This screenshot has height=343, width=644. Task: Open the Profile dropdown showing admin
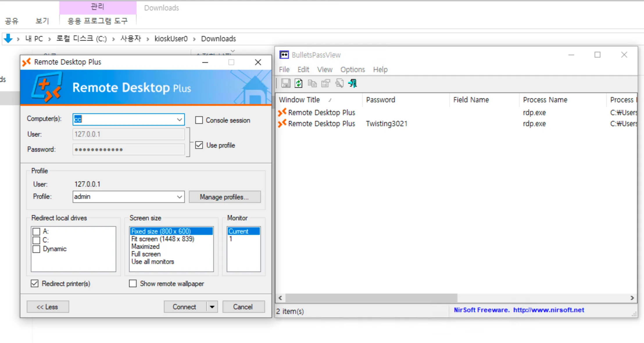(x=180, y=197)
